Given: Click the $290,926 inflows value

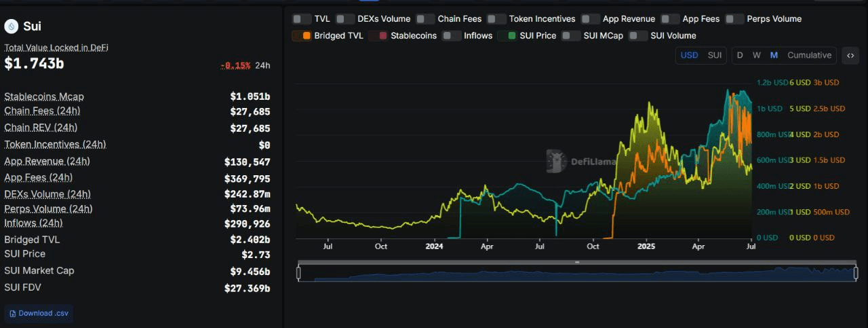Looking at the screenshot, I should (248, 223).
